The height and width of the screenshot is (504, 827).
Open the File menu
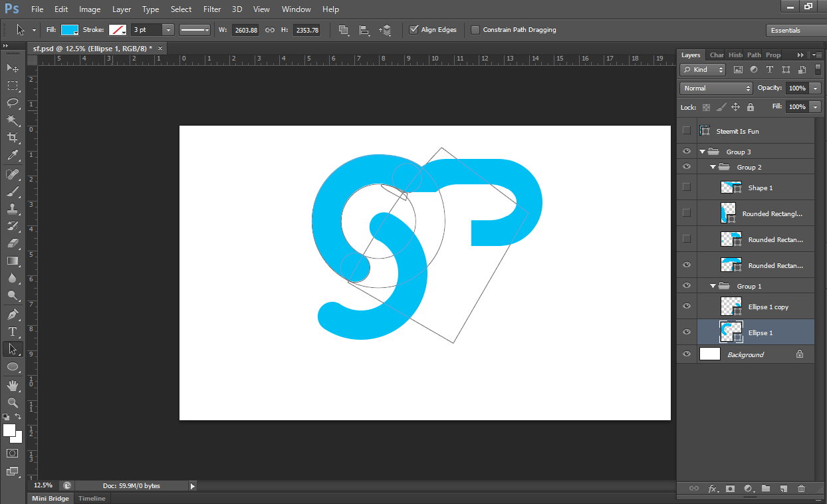(x=37, y=9)
